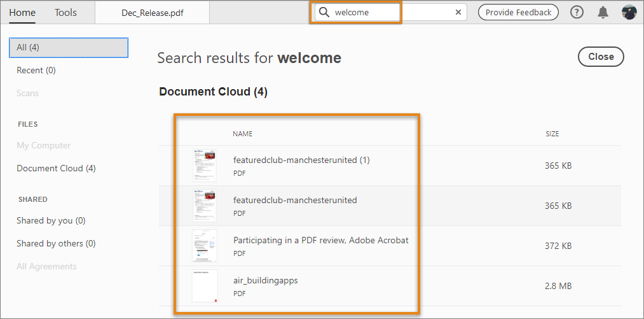Open featuredclub-manchesterunited (1) thumbnail
Screen dimensions: 644x319
point(205,166)
